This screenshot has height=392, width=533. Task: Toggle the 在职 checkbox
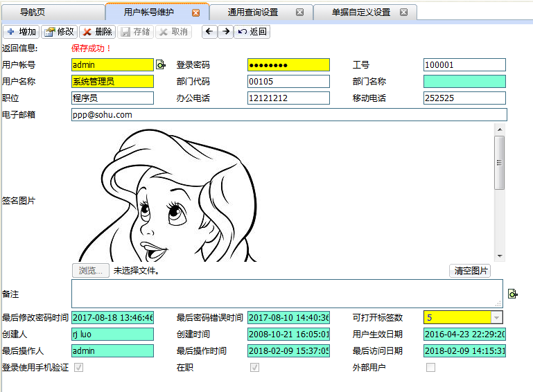click(254, 367)
